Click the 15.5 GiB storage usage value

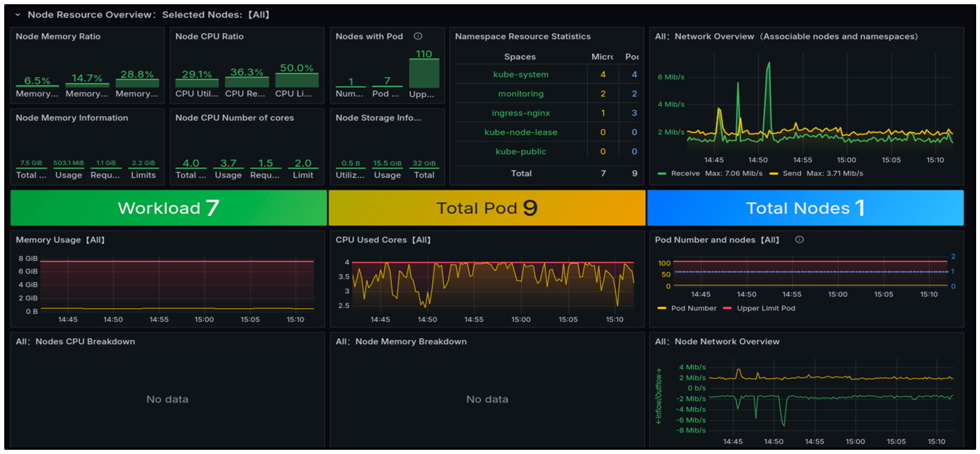tap(387, 164)
